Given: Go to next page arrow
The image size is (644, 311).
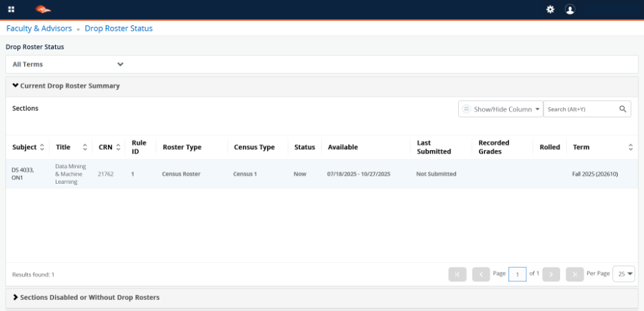Looking at the screenshot, I should (x=551, y=274).
